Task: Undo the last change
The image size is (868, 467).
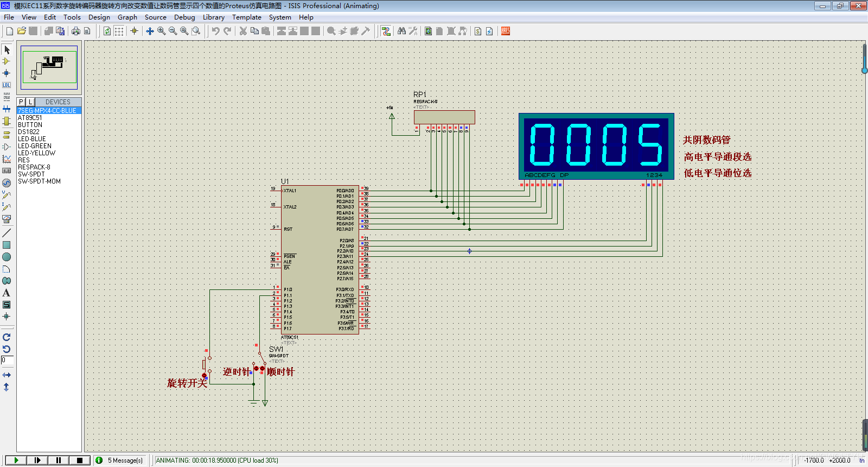Action: pos(215,31)
